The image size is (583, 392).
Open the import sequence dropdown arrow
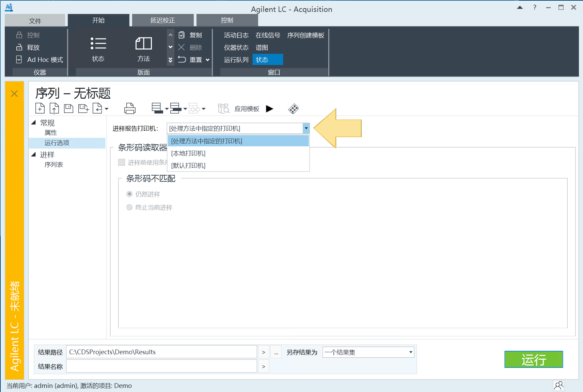(107, 109)
